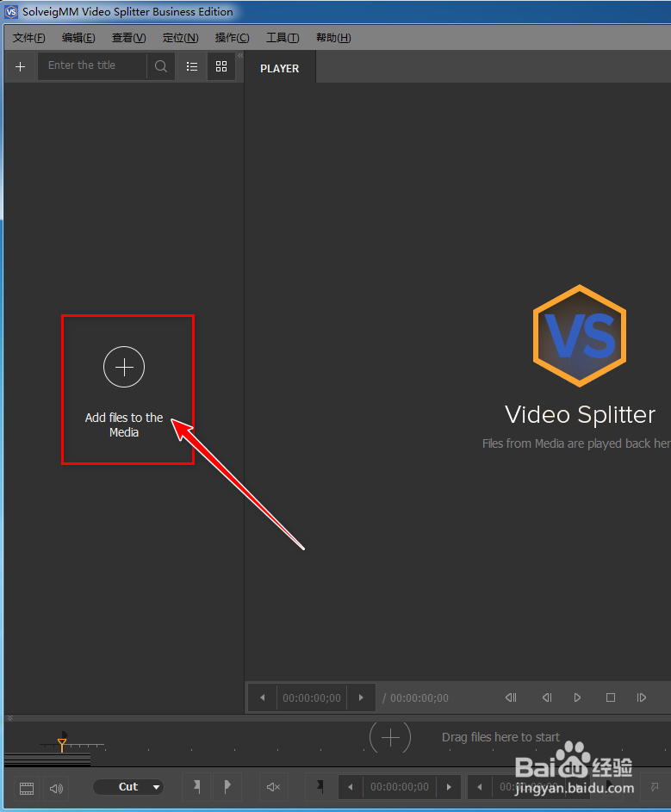This screenshot has width=671, height=812.
Task: Click the Enter the title search field
Action: [x=92, y=65]
